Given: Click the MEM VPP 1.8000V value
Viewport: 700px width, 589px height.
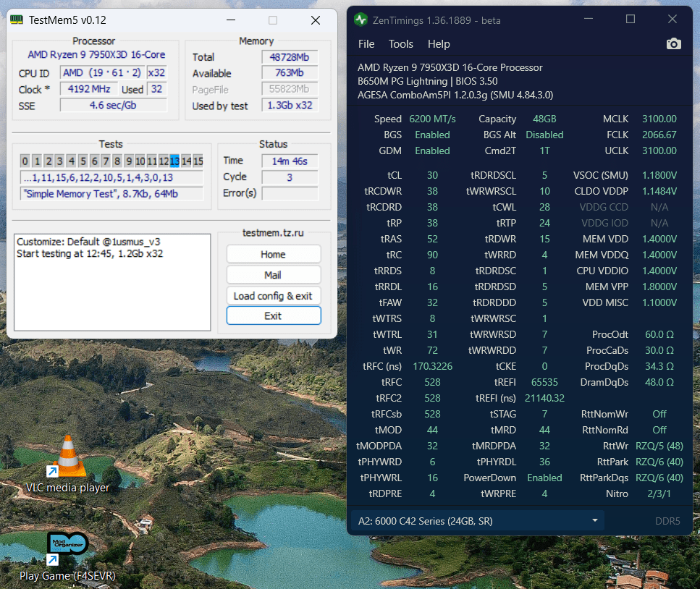Looking at the screenshot, I should 659,287.
